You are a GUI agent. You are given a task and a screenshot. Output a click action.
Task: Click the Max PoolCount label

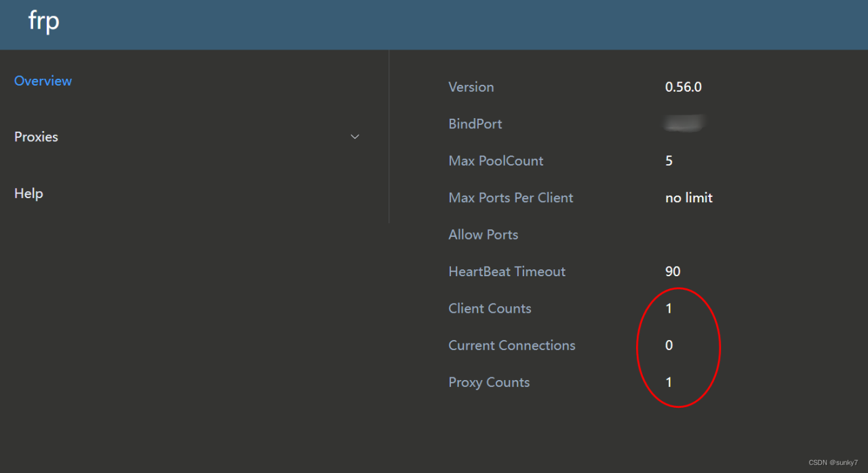click(x=496, y=161)
